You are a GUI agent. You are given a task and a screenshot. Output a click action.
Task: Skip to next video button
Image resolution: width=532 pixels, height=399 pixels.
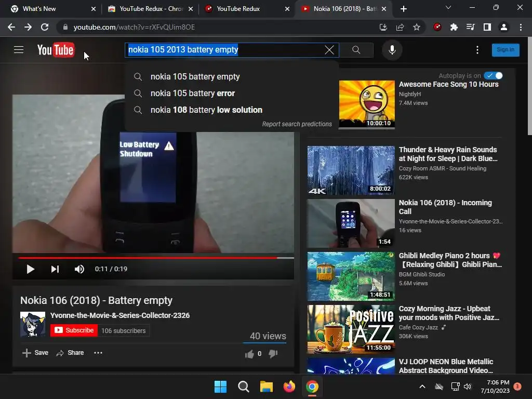click(55, 269)
